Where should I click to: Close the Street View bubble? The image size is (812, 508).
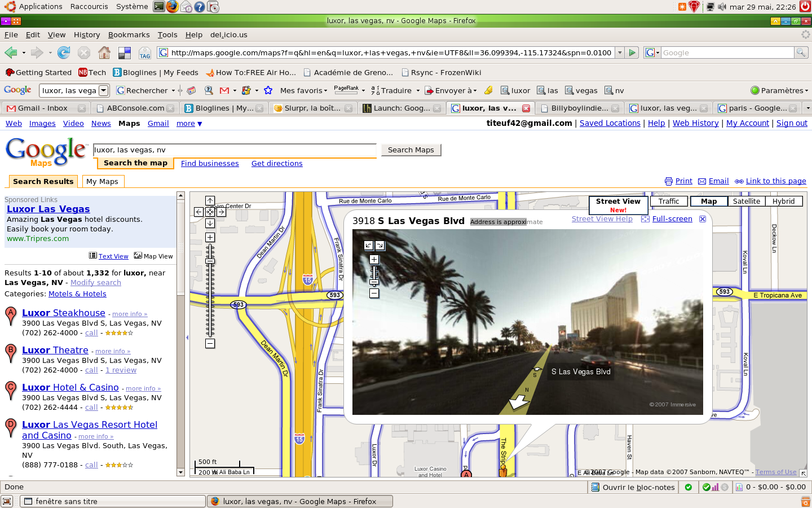point(703,219)
